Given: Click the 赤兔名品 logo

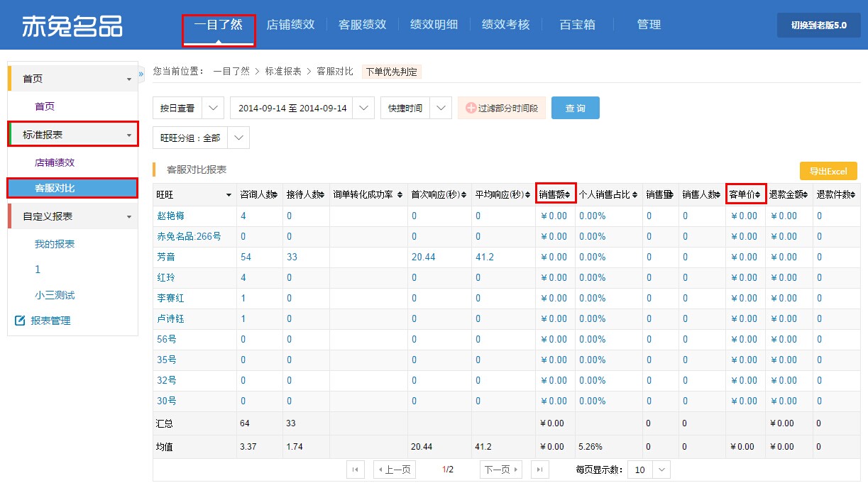Looking at the screenshot, I should (x=72, y=26).
